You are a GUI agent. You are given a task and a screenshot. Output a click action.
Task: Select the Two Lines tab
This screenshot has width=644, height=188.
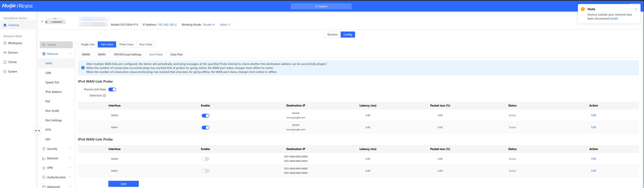pos(107,44)
